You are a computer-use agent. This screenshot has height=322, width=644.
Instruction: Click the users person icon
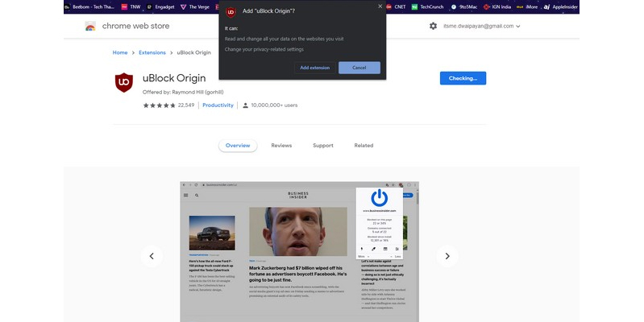[x=245, y=105]
